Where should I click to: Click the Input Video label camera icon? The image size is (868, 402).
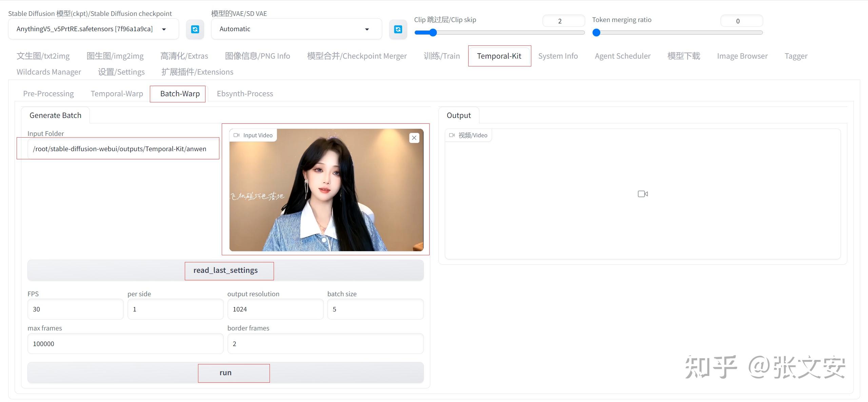(237, 135)
